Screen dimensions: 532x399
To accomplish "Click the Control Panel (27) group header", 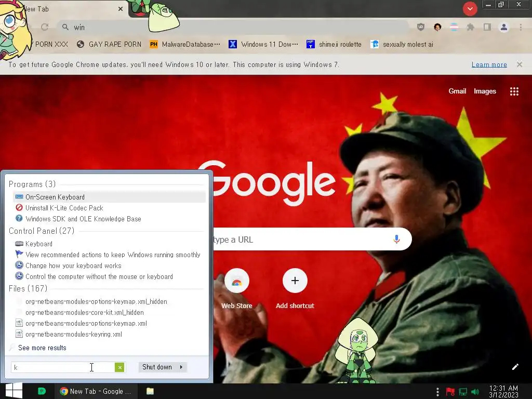I will point(42,231).
